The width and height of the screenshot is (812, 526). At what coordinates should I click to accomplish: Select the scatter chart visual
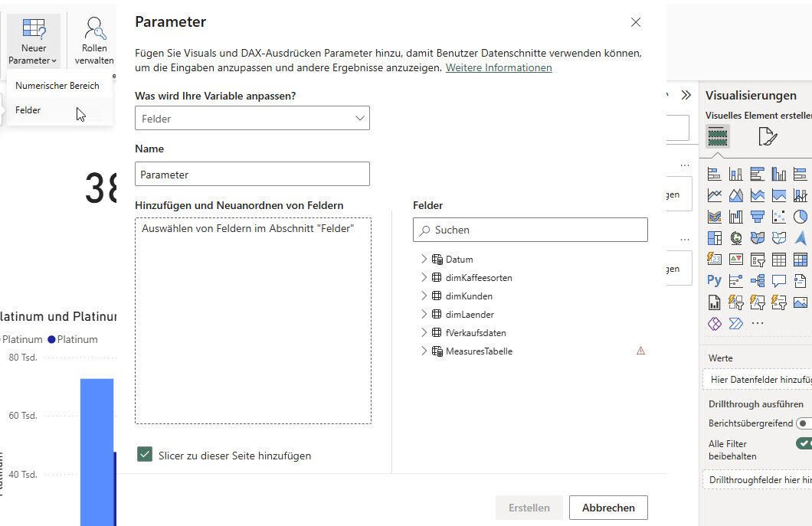click(779, 217)
